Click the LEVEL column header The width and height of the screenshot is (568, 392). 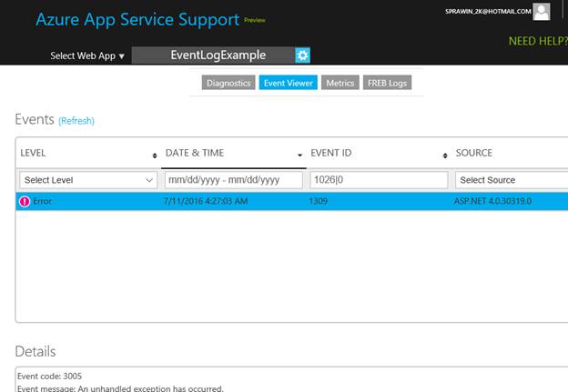[33, 153]
